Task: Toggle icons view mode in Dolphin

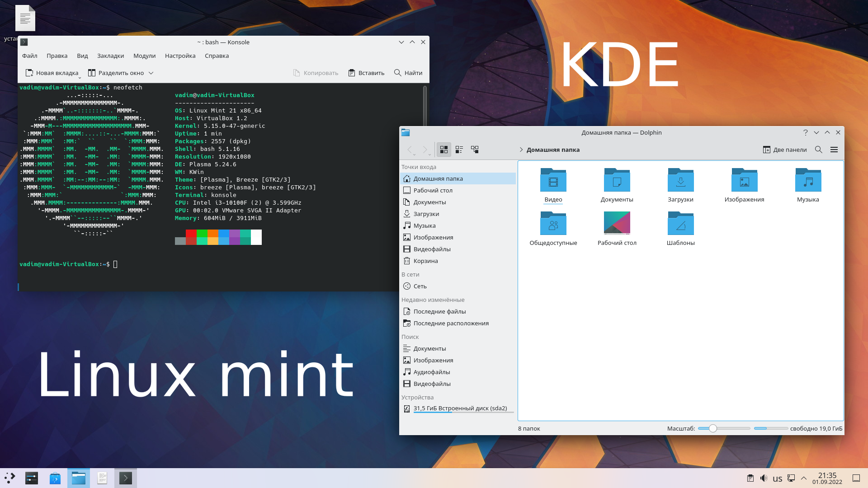Action: point(443,150)
